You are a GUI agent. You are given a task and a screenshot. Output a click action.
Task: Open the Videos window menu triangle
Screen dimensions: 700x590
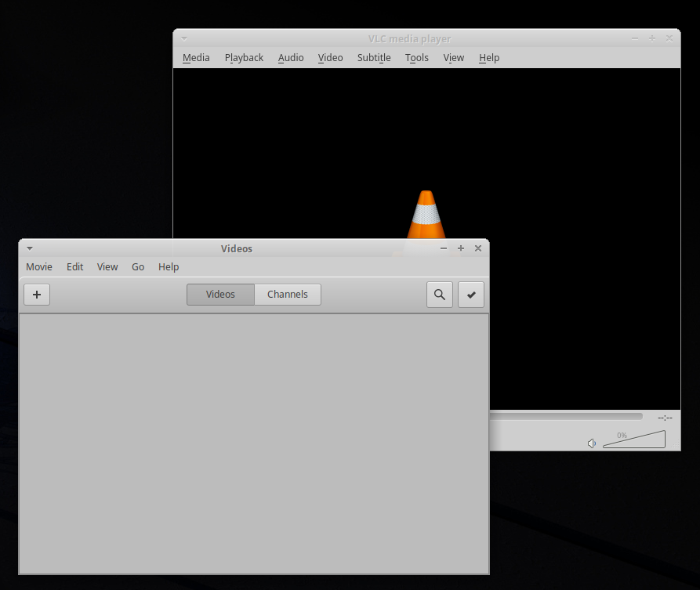coord(29,248)
